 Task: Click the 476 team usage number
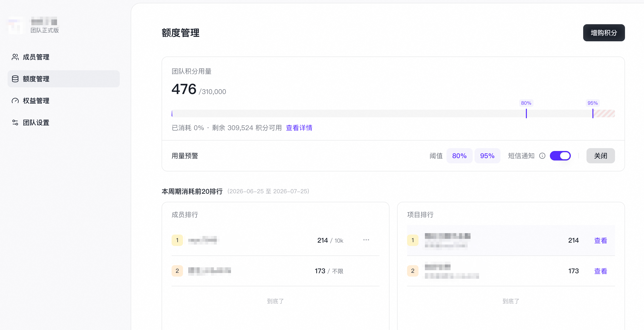click(x=184, y=89)
